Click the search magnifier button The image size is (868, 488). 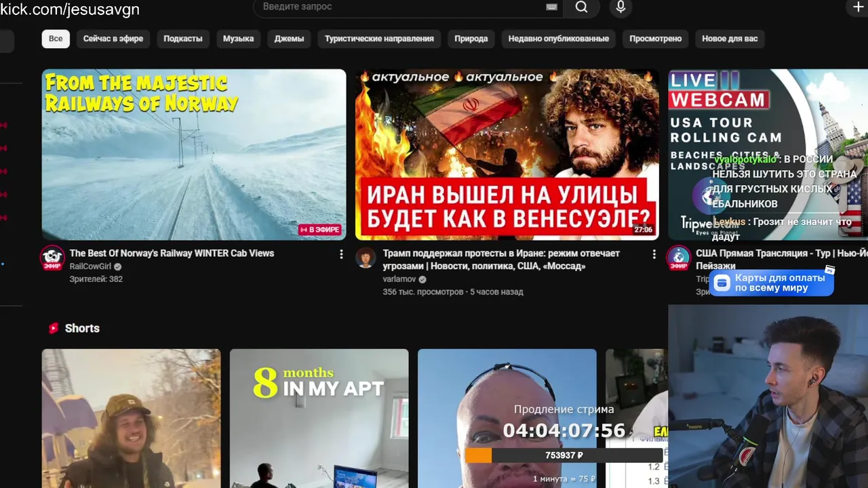pos(581,7)
